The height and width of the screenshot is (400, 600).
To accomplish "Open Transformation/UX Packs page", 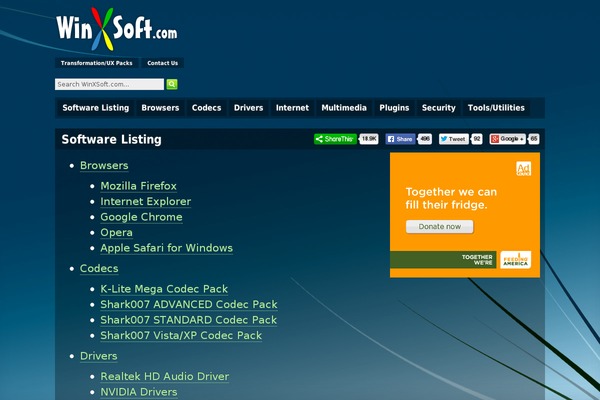I will coord(96,63).
